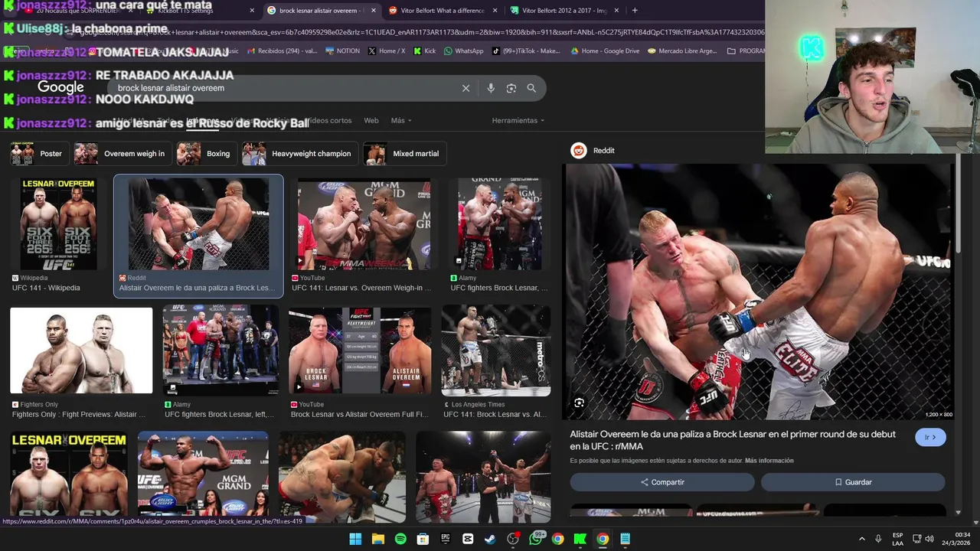Click the Guardar save button
This screenshot has height=551, width=980.
(x=853, y=482)
